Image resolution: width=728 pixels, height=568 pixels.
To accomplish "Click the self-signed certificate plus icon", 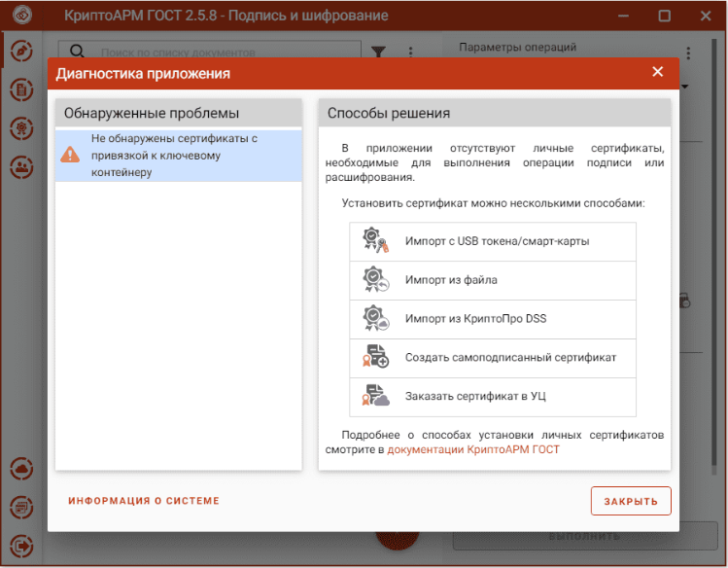I will click(x=375, y=356).
